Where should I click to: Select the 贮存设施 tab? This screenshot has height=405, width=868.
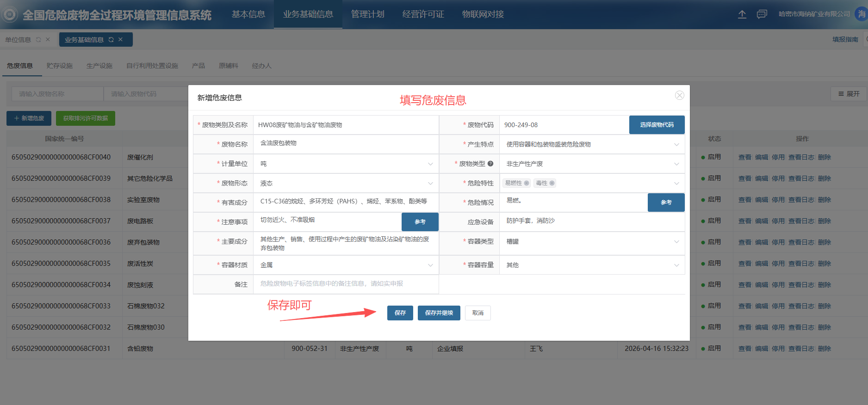pos(59,66)
